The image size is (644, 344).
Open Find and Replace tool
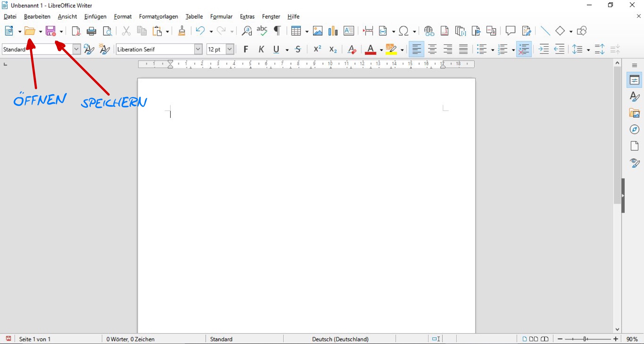pyautogui.click(x=246, y=31)
